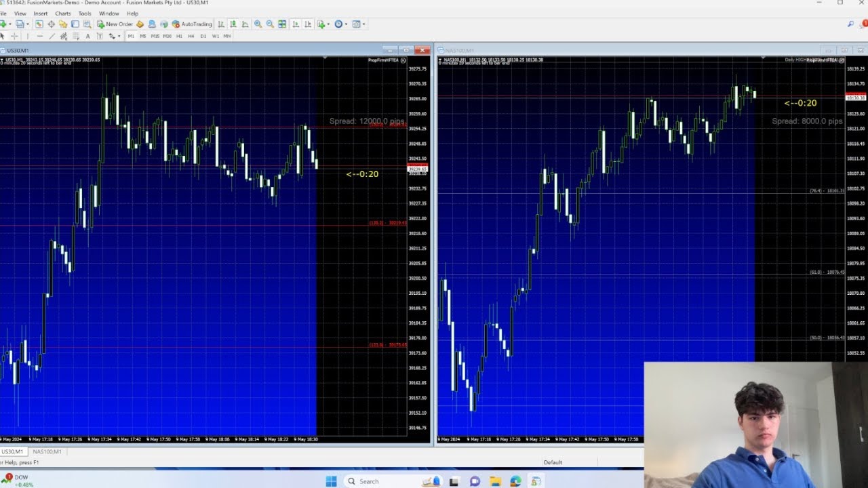The image size is (868, 488).
Task: Expand the Profiles dropdown arrow
Action: (x=28, y=24)
